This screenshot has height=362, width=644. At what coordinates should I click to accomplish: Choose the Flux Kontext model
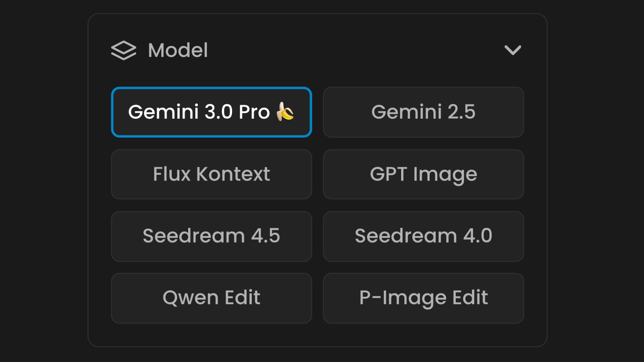[212, 174]
